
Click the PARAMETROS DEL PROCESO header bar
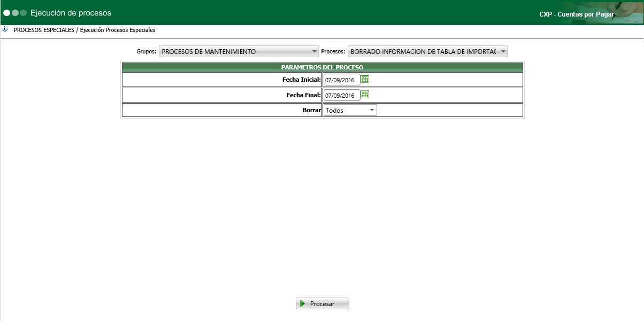point(323,67)
